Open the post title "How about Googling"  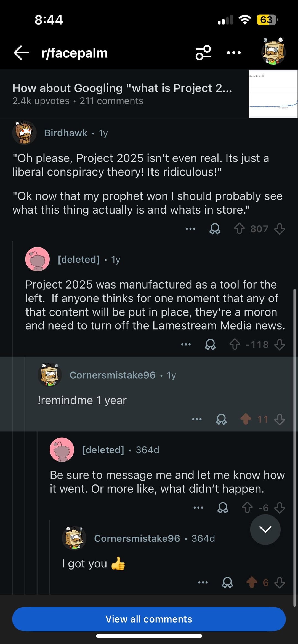click(122, 88)
